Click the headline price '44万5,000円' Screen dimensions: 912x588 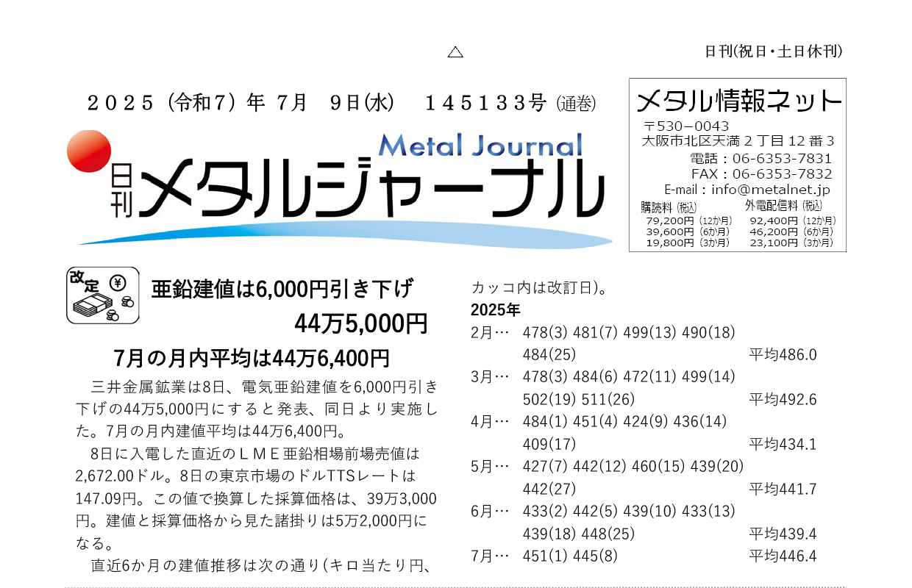point(360,323)
